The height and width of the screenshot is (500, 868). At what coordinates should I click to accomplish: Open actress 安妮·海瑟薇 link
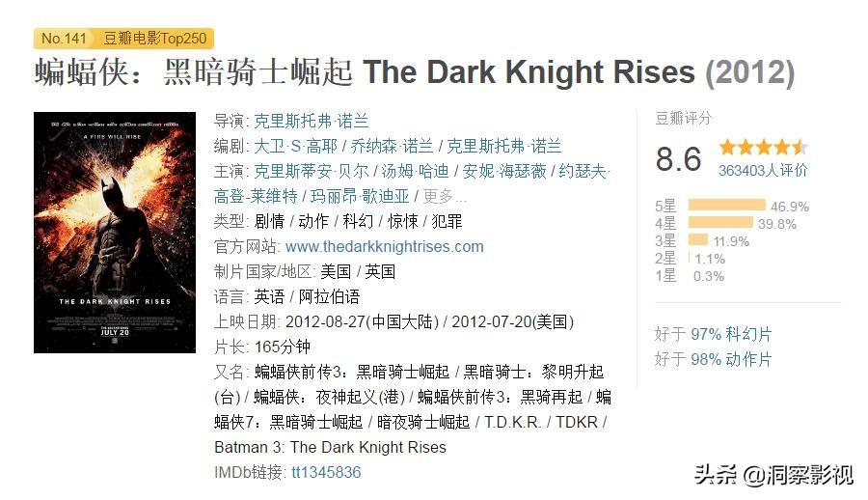click(x=504, y=171)
